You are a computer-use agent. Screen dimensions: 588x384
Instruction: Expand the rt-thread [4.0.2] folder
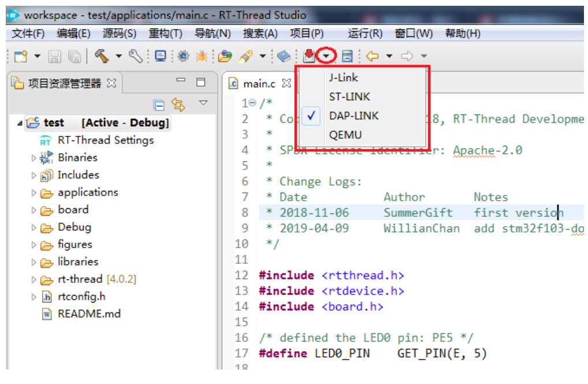coord(34,280)
